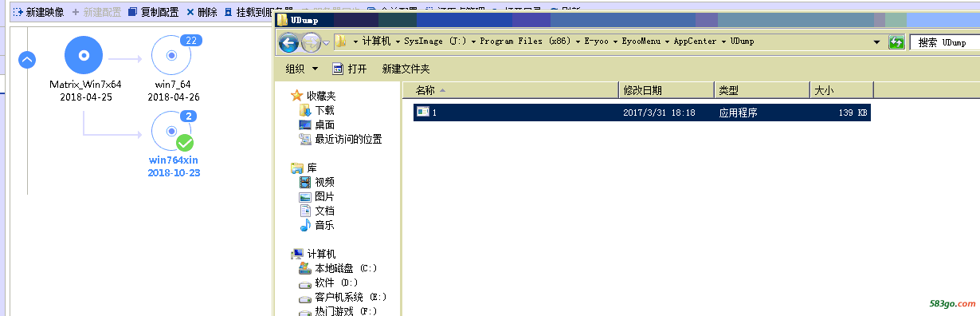The height and width of the screenshot is (316, 980).
Task: Click the grayed-out 新建配置 toolbar item
Action: pos(96,12)
